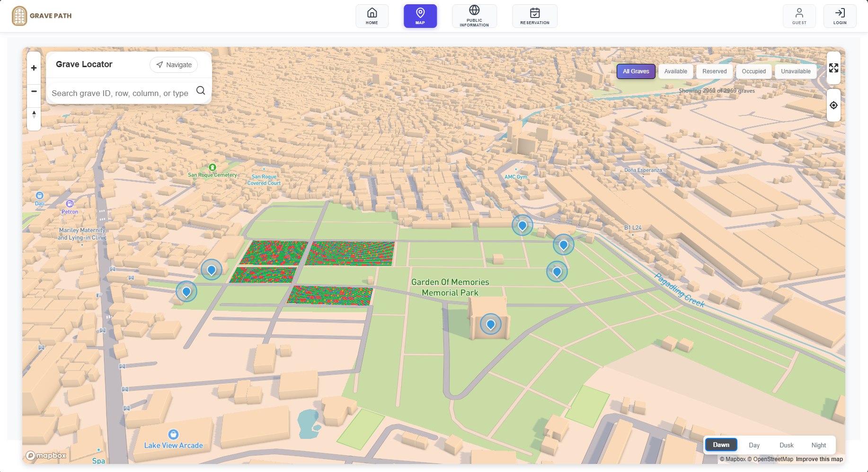Screen dimensions: 868x472
Task: Set map lighting to Day
Action: [x=754, y=445]
